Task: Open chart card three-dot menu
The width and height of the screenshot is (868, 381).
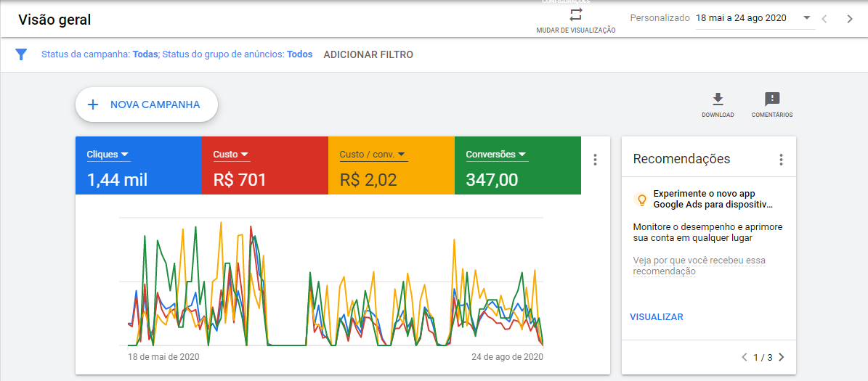Action: click(595, 160)
